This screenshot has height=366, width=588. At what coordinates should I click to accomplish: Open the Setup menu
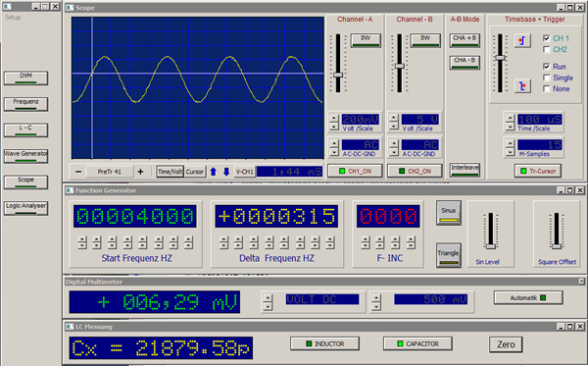[x=13, y=18]
